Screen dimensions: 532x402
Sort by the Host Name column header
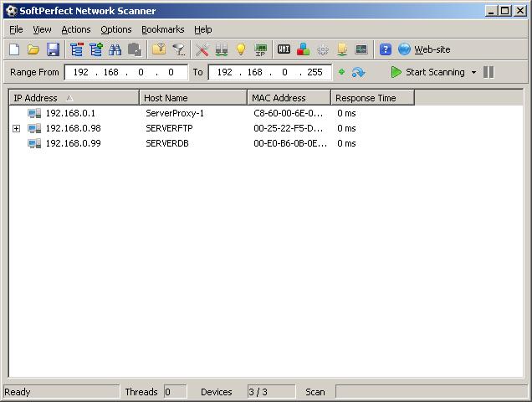(193, 98)
